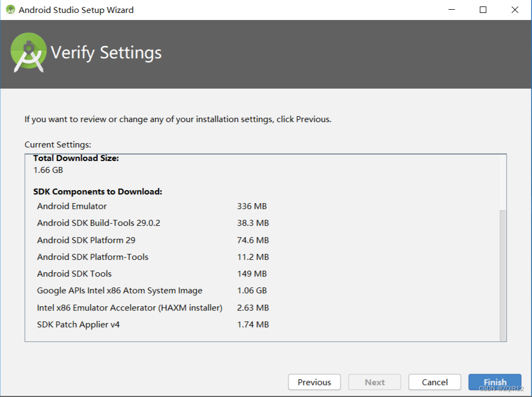Click the '1.74 MB' size value
The image size is (532, 397).
[x=253, y=325]
